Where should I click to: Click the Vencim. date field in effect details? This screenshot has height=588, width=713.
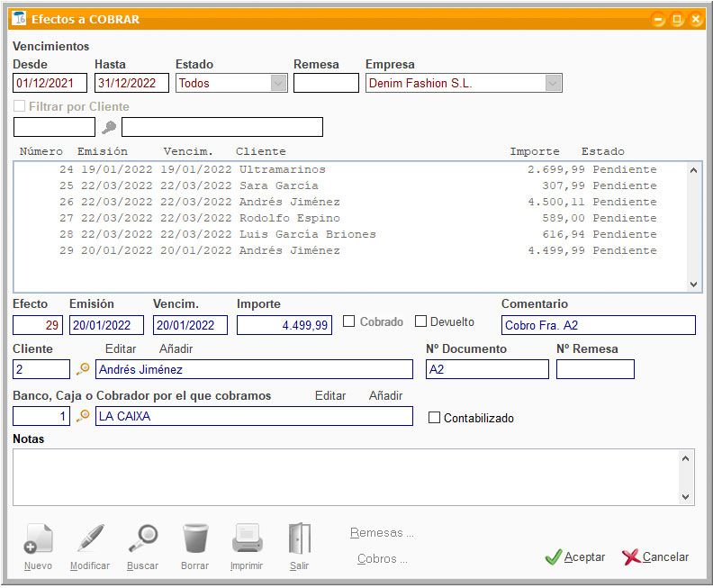tap(190, 325)
